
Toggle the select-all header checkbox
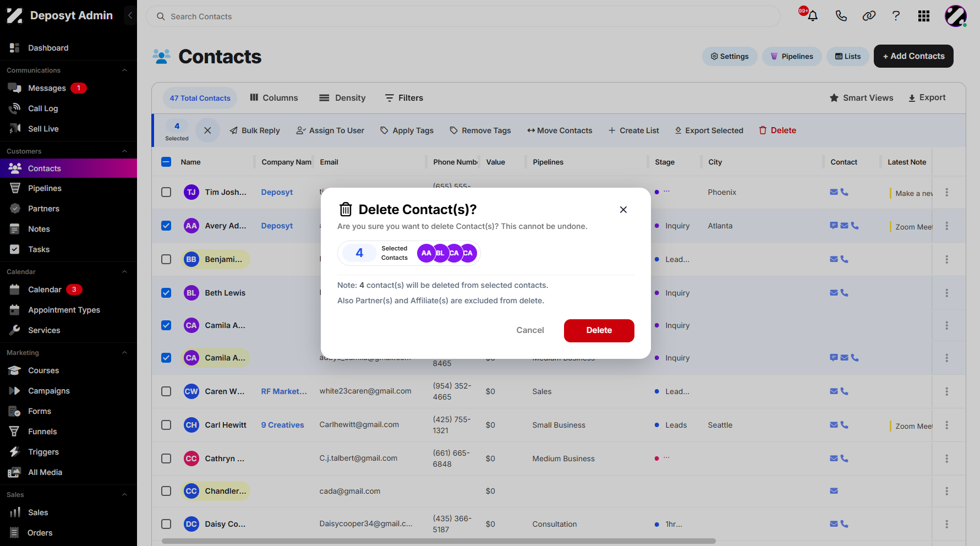tap(166, 162)
